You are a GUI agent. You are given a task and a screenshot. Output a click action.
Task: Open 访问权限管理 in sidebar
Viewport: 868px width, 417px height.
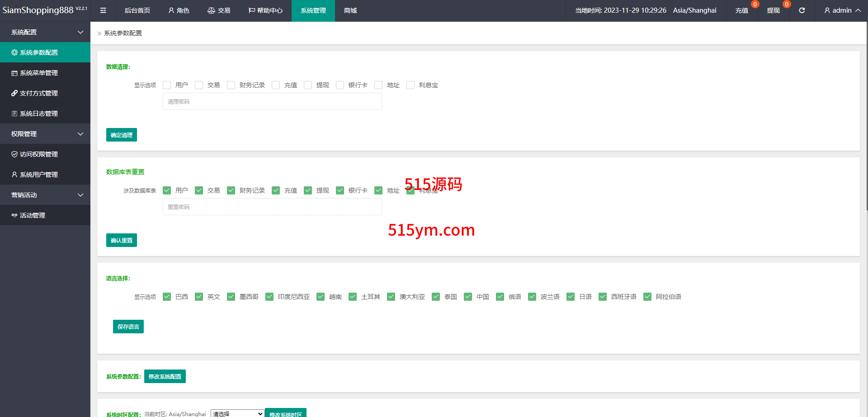click(38, 154)
